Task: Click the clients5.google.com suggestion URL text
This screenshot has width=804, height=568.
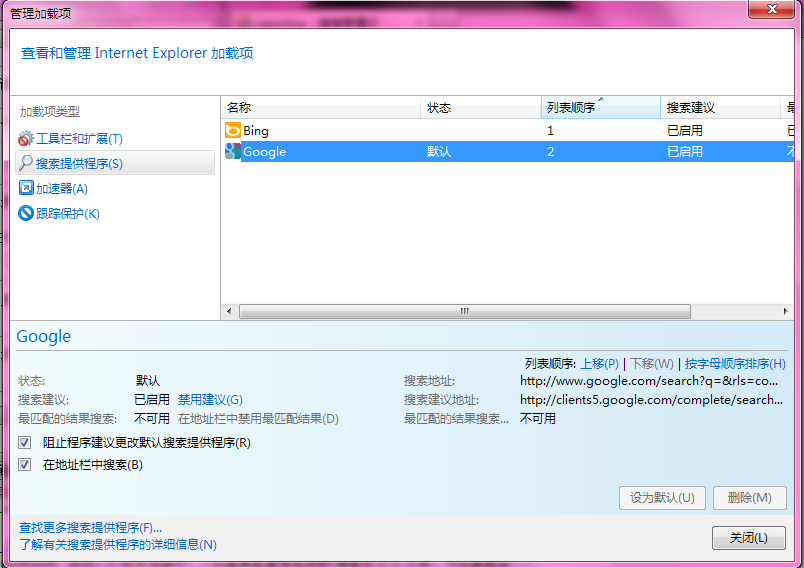Action: click(x=651, y=400)
